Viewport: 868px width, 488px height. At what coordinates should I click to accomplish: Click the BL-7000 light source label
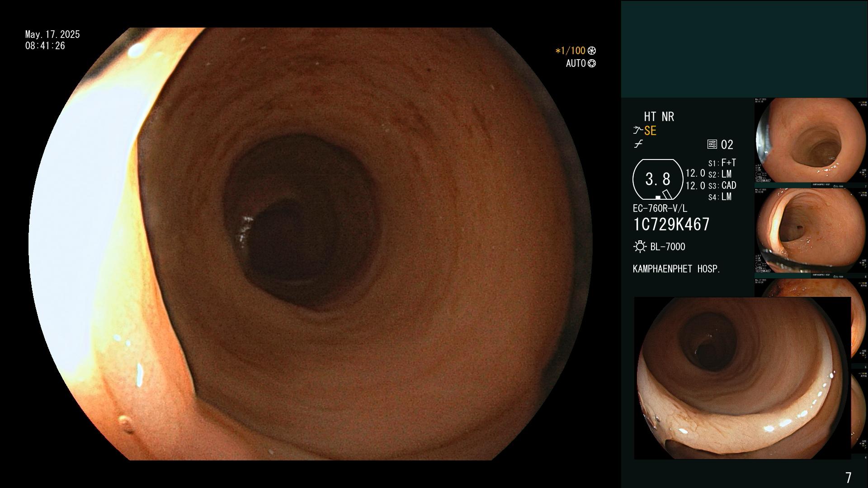coord(668,247)
